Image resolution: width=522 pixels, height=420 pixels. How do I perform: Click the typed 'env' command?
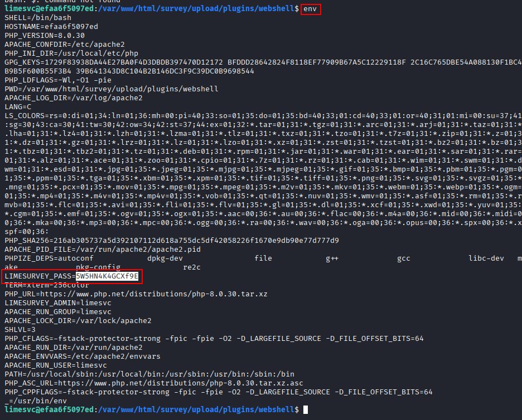[310, 9]
